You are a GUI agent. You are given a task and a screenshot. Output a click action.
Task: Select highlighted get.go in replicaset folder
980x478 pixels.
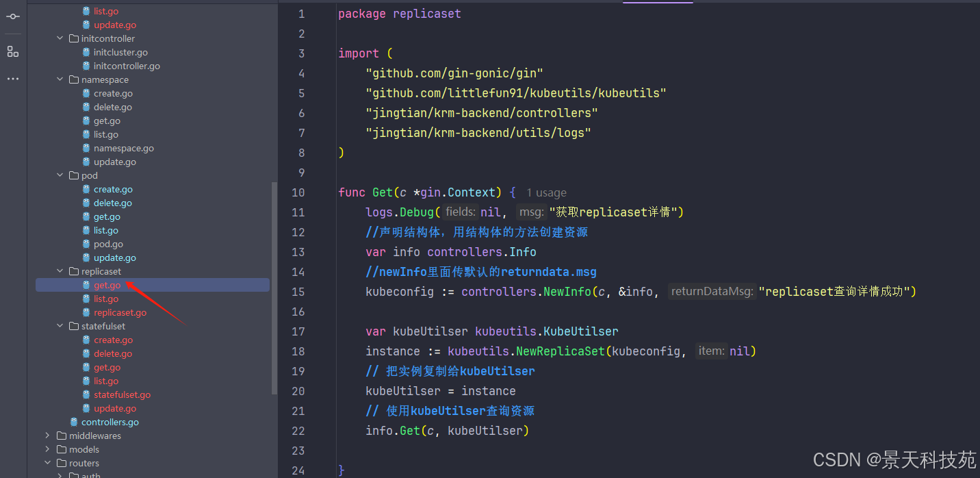153,285
